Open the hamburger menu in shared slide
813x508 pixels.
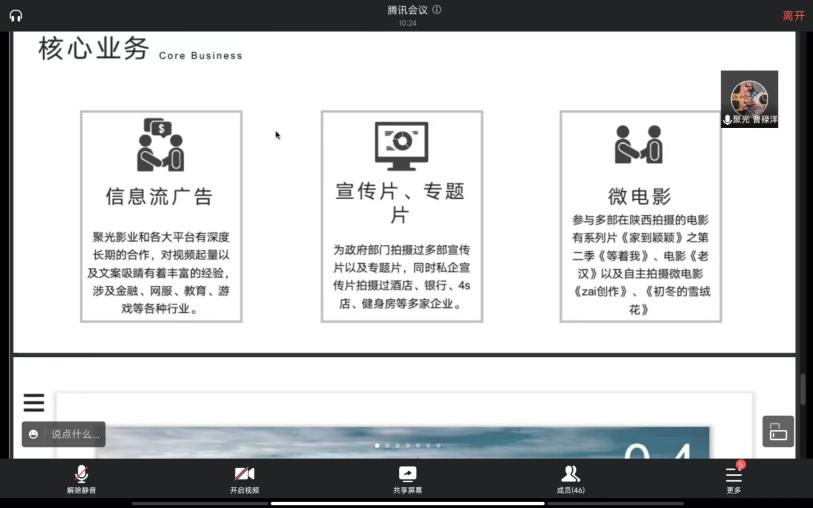(x=34, y=403)
